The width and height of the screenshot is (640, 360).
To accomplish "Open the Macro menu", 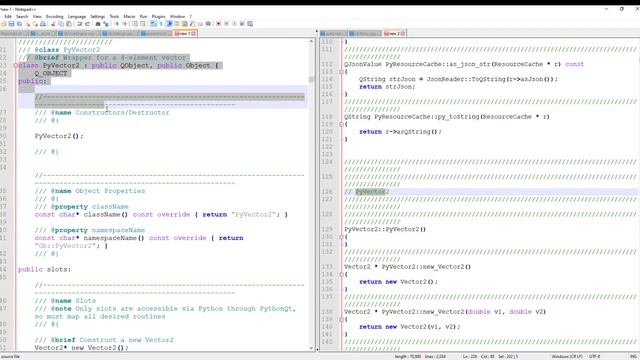I will coord(129,16).
